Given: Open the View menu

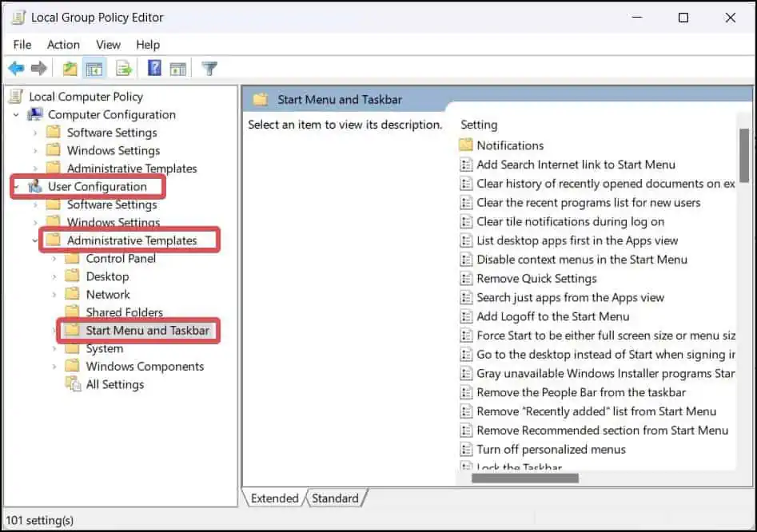Looking at the screenshot, I should pos(107,45).
